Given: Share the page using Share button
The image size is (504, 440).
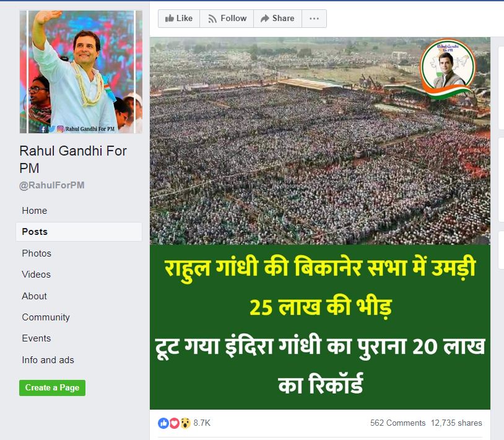Looking at the screenshot, I should (278, 19).
